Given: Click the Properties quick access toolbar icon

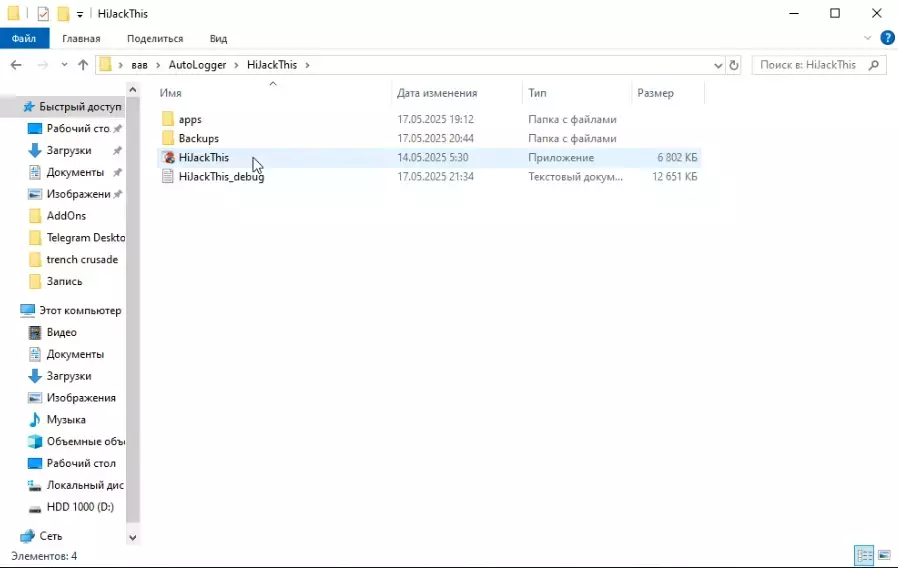Looking at the screenshot, I should pyautogui.click(x=43, y=13).
